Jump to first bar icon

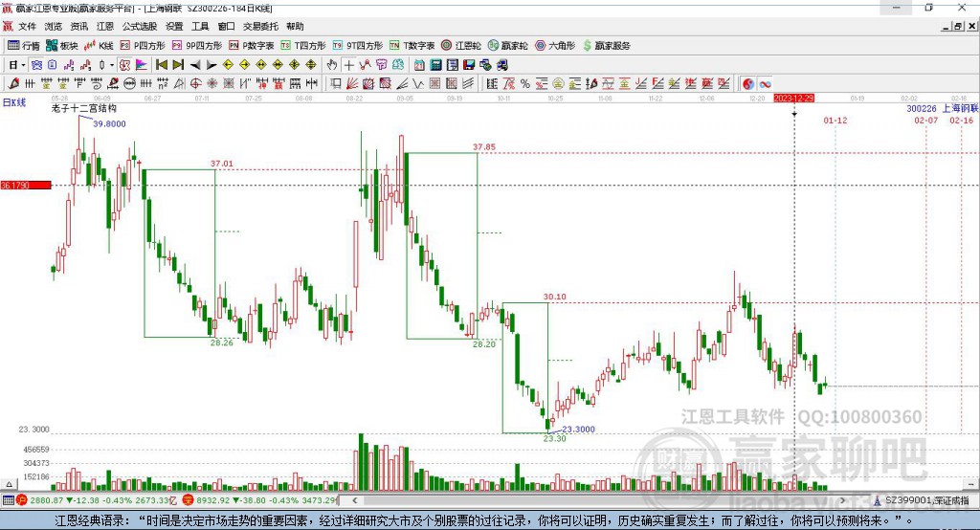tap(161, 65)
